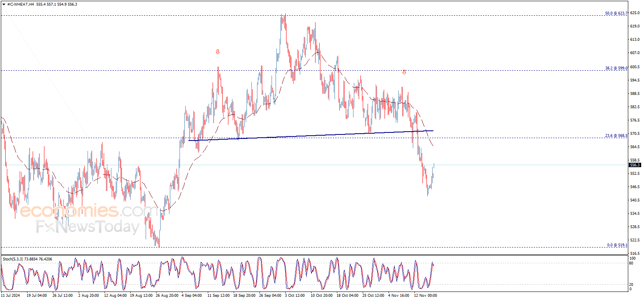Click the 11 Sep 12:00 time label
Viewport: 644px width, 300px height.
(218, 296)
